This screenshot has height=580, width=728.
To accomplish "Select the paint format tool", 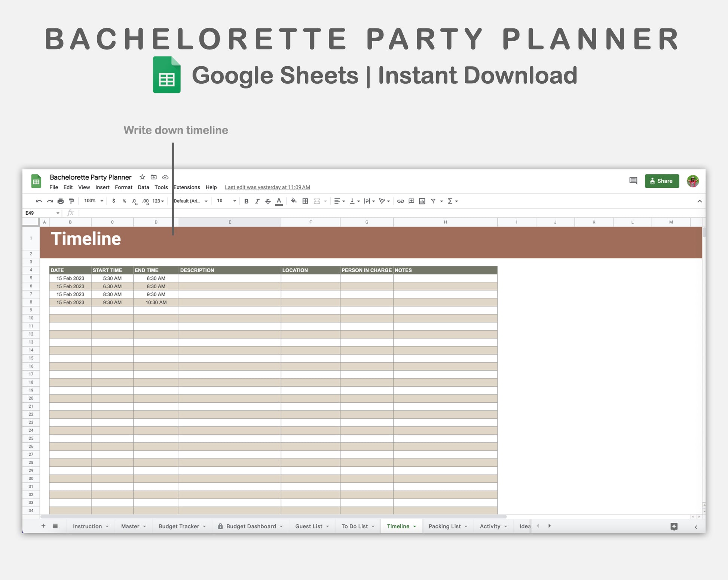I will (71, 201).
